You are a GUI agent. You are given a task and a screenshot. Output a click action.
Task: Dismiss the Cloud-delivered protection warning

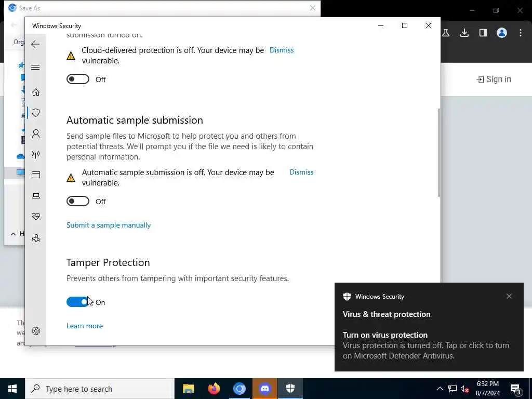pos(282,50)
